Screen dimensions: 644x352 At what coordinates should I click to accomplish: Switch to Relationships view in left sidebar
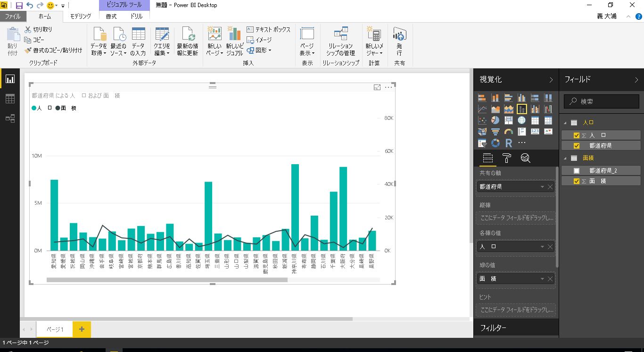click(x=10, y=118)
